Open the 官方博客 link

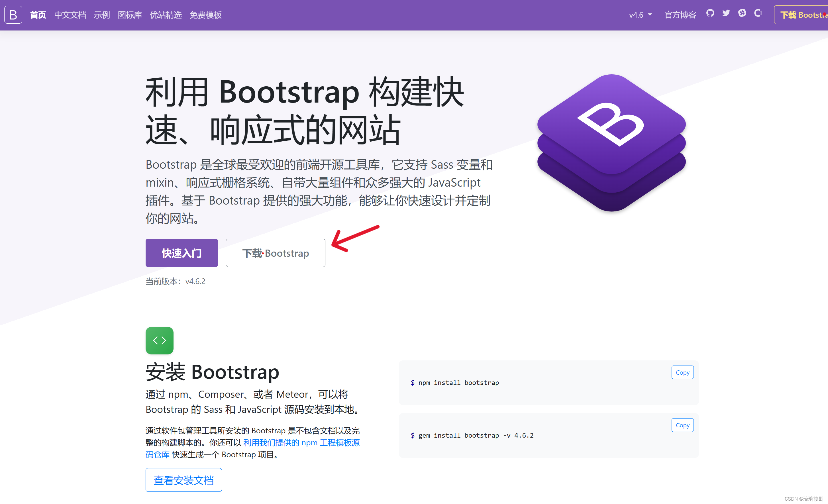pos(680,15)
